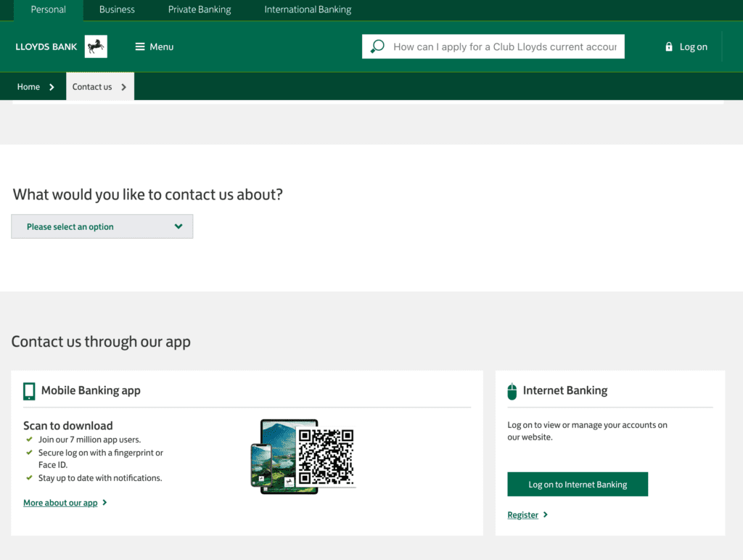Viewport: 743px width, 560px height.
Task: Go to Home breadcrumb
Action: [x=28, y=87]
